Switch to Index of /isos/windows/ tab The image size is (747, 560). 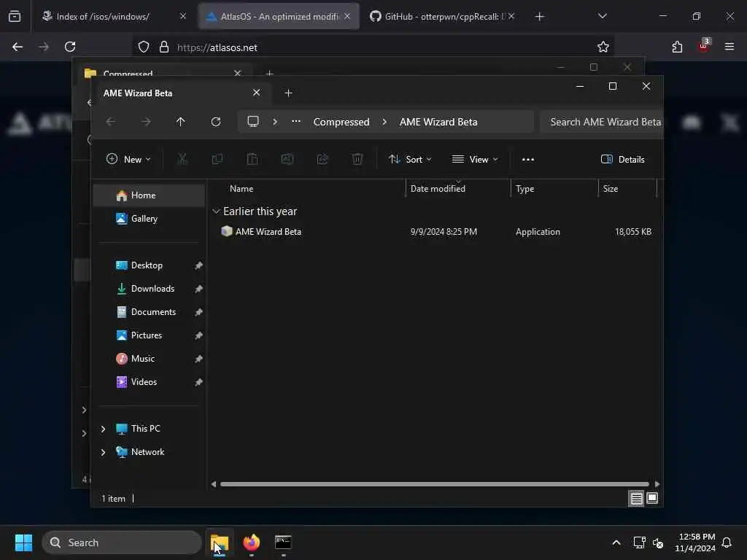(103, 17)
